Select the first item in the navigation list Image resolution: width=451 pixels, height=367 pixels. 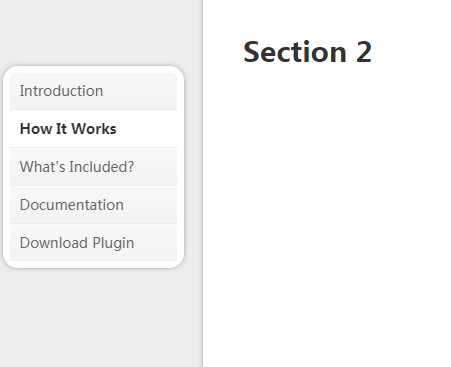point(93,91)
